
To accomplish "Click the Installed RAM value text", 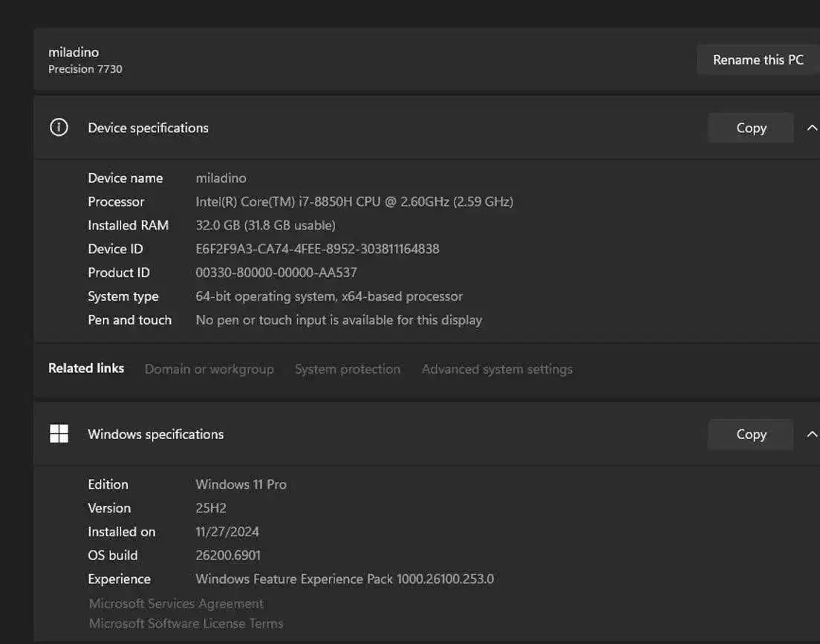I will tap(265, 225).
